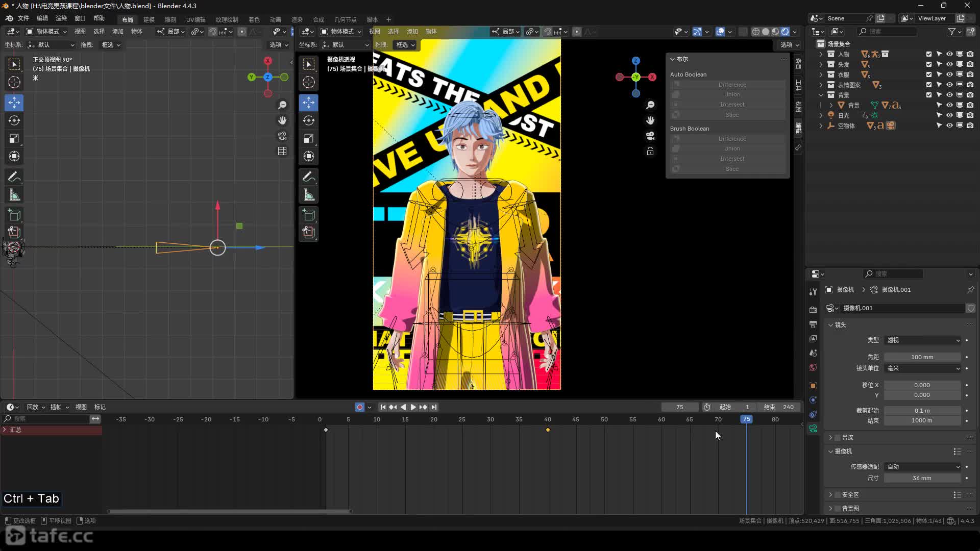Open the 渲染 menu in the top menu bar
Image resolution: width=980 pixels, height=551 pixels.
click(61, 18)
